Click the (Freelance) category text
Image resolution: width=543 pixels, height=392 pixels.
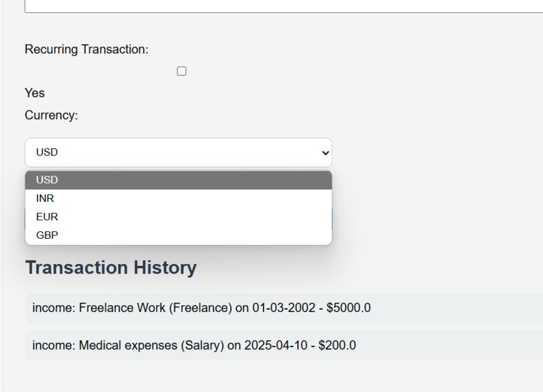pyautogui.click(x=201, y=308)
